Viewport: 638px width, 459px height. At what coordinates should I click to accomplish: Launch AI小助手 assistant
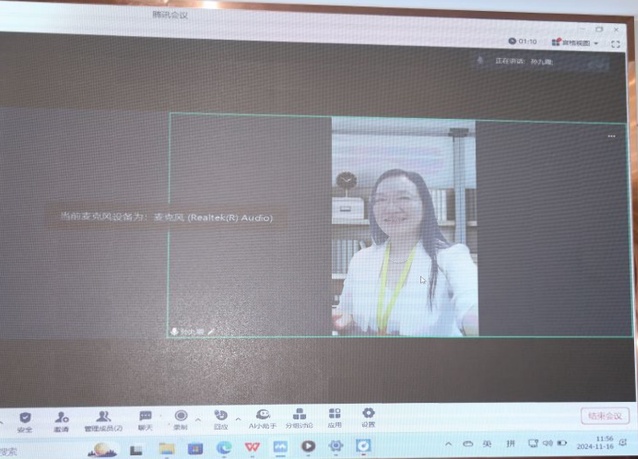click(x=262, y=418)
